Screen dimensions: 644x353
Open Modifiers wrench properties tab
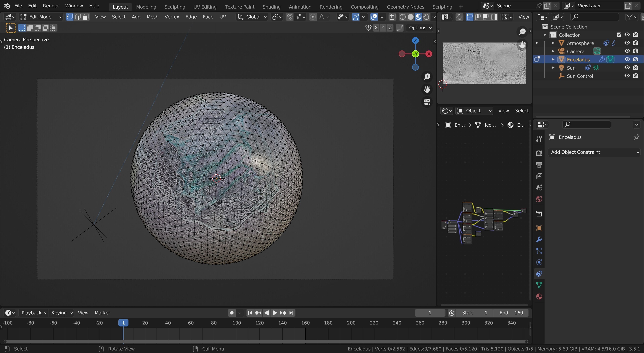point(539,239)
